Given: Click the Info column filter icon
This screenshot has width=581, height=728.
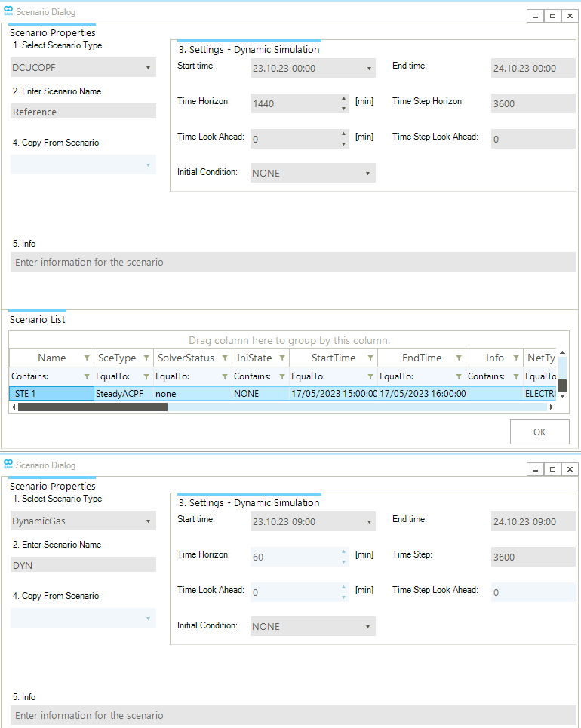Looking at the screenshot, I should click(516, 358).
